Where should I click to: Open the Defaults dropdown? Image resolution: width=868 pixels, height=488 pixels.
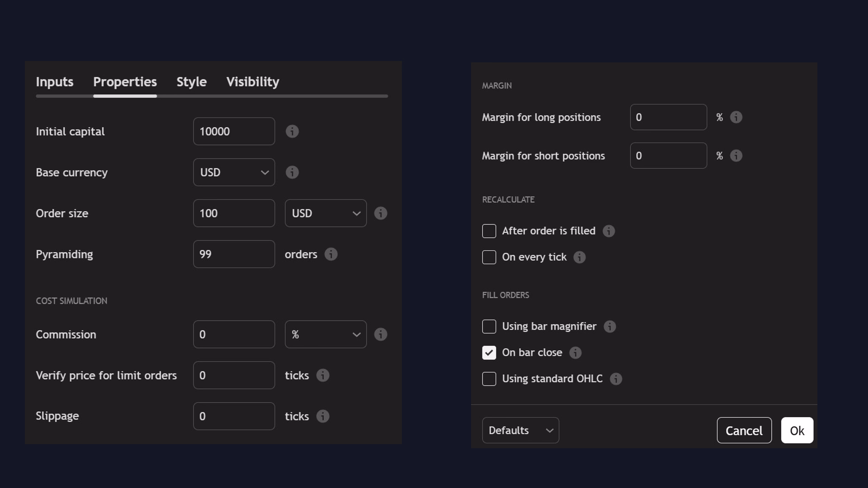[x=521, y=430]
